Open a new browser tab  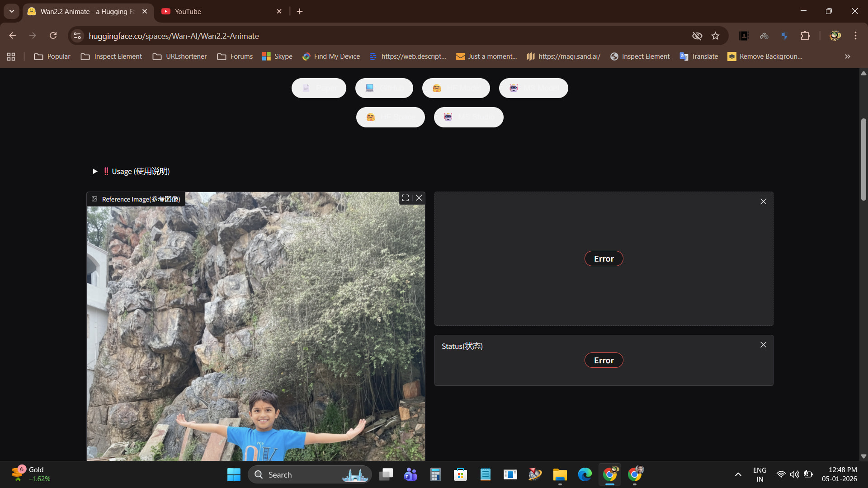(x=300, y=11)
